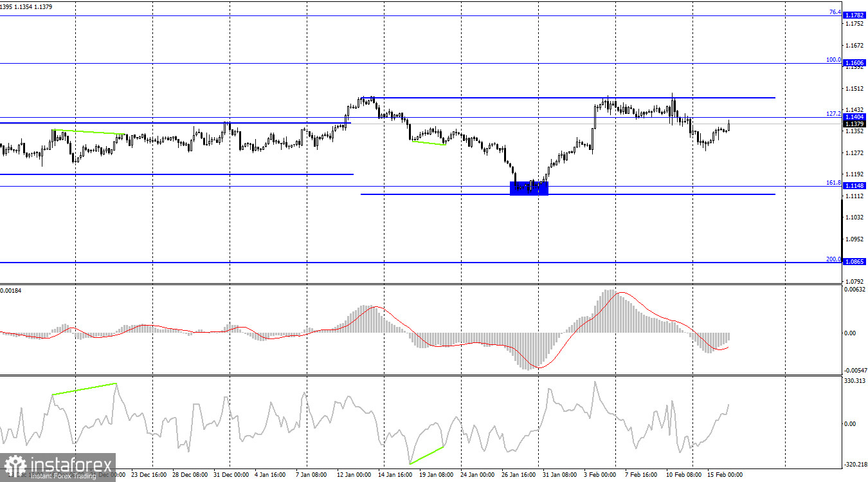Click the 161.8 Fibonacci level label
Viewport: 868px width, 482px height.
point(833,183)
